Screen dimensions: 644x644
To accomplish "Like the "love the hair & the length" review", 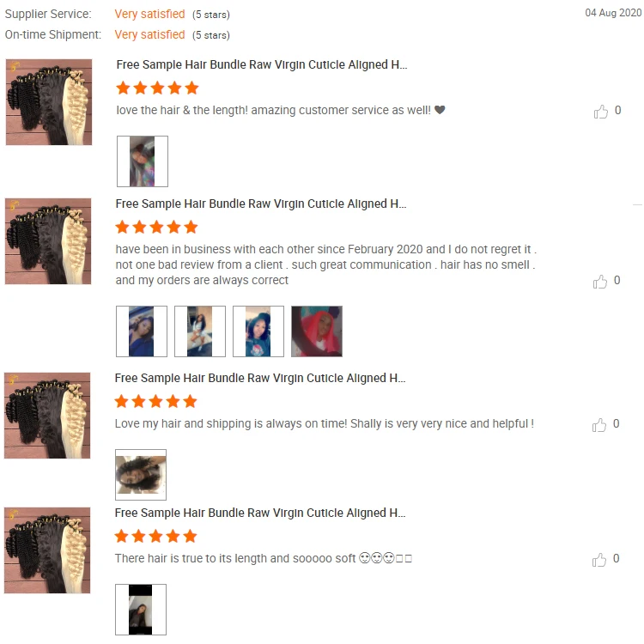I will click(601, 112).
